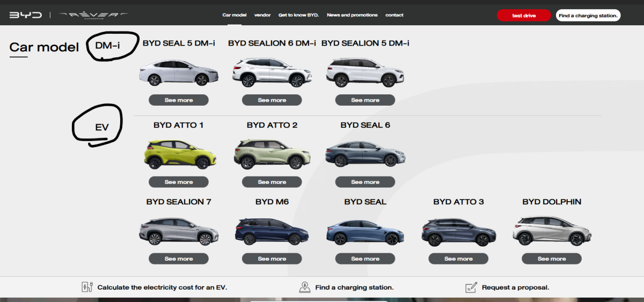Select the green BYD ATTO 2 image
The image size is (644, 302).
(x=272, y=153)
